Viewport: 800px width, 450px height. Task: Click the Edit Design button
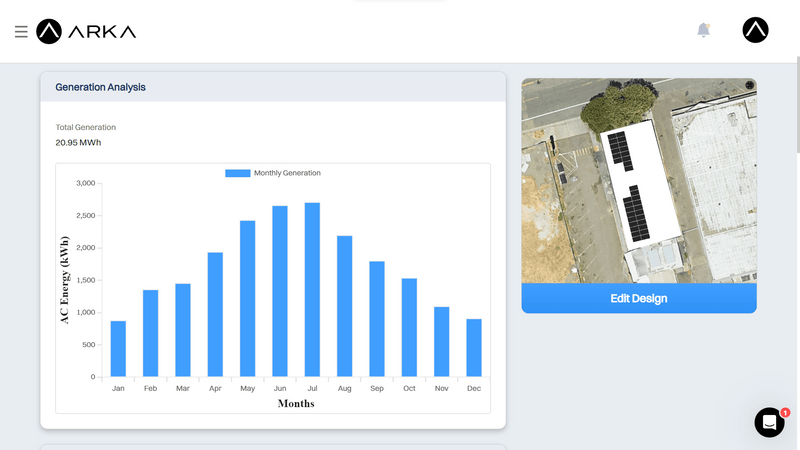pyautogui.click(x=639, y=298)
